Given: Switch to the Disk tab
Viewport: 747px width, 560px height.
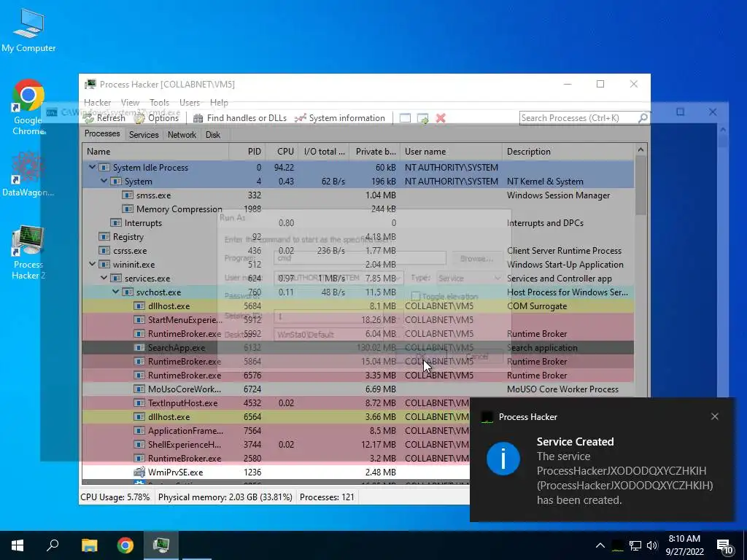Looking at the screenshot, I should click(213, 135).
